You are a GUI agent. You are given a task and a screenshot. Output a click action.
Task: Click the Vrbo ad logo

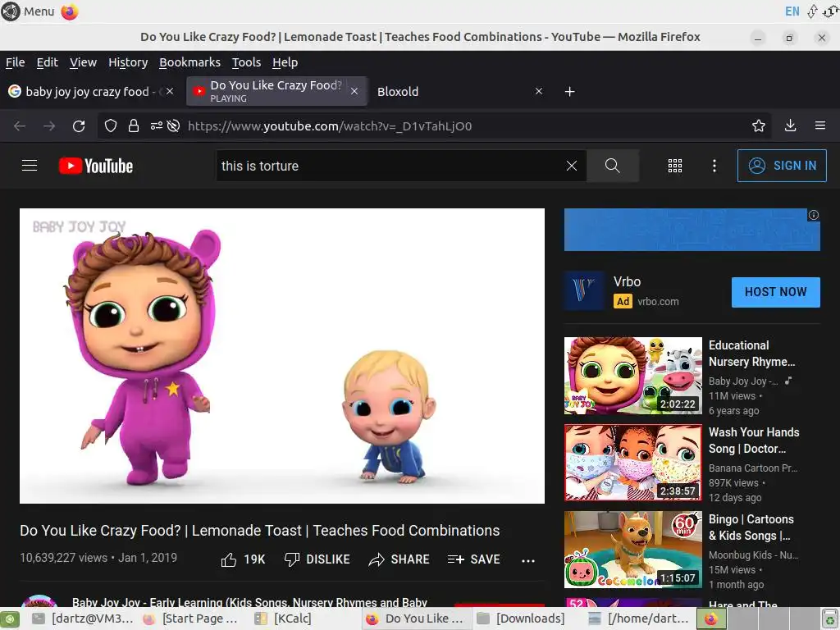pos(584,291)
